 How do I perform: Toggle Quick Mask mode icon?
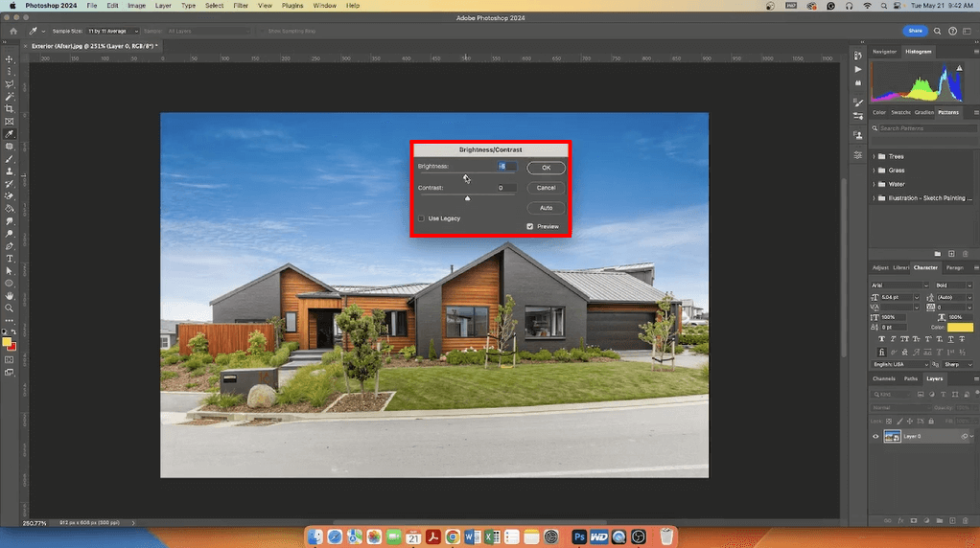click(9, 360)
